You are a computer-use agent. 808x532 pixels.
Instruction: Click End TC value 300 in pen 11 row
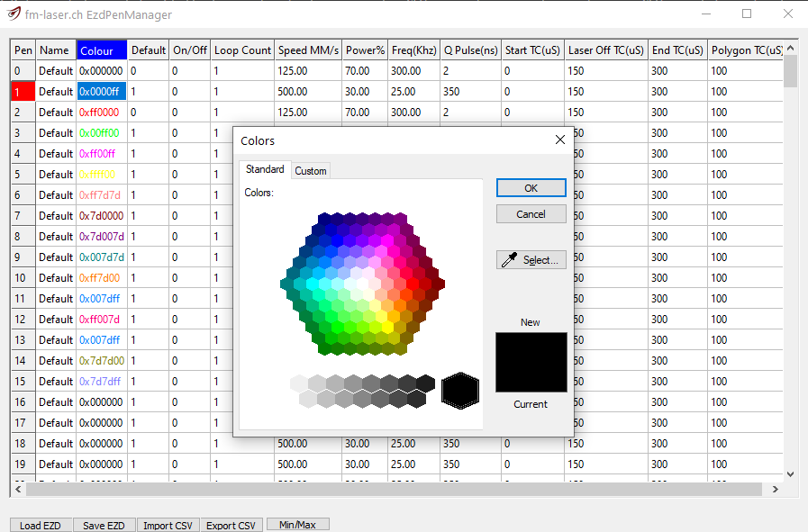coord(677,299)
